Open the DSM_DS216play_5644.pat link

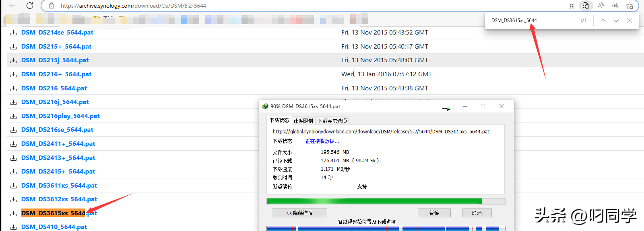point(60,116)
